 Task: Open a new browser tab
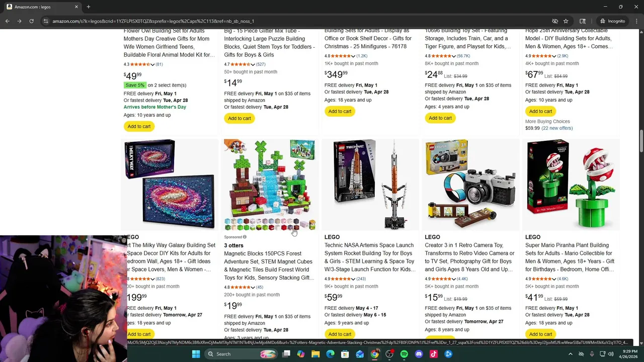click(89, 7)
